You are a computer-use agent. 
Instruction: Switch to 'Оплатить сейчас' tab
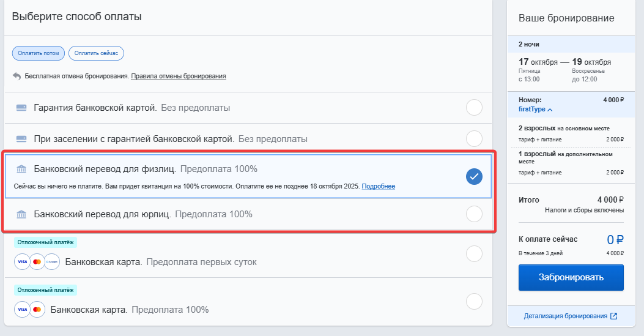tap(96, 53)
